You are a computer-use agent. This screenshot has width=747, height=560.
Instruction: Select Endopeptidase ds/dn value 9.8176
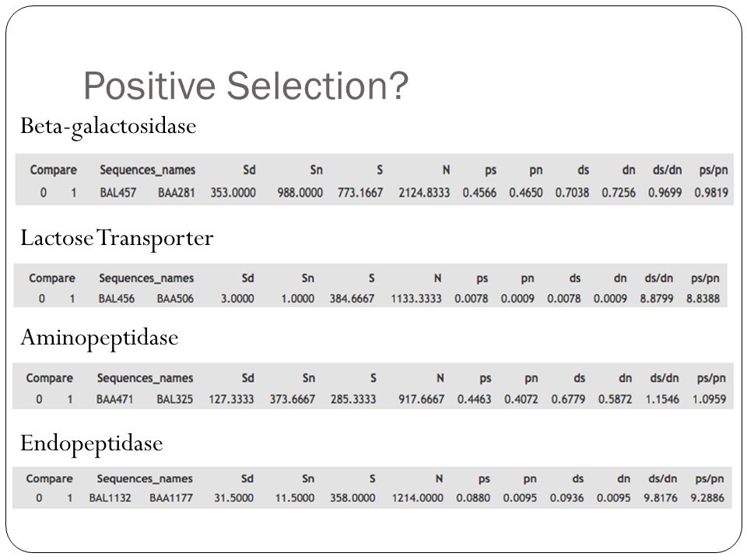click(x=661, y=498)
